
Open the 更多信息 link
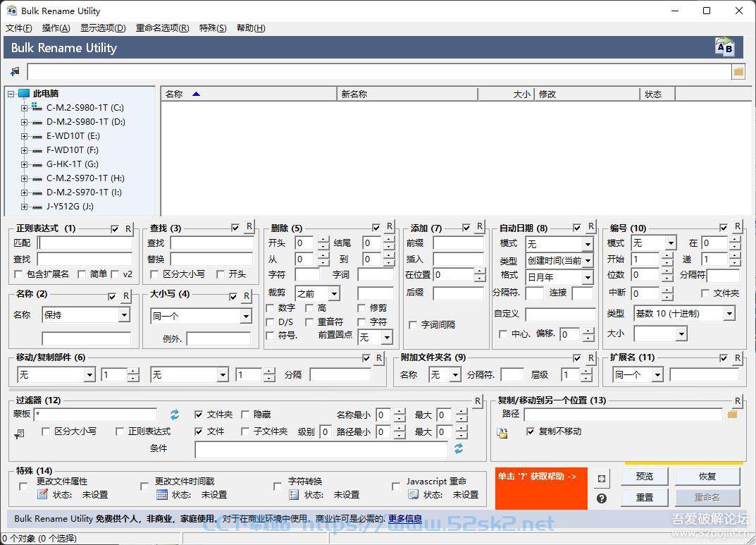(405, 519)
